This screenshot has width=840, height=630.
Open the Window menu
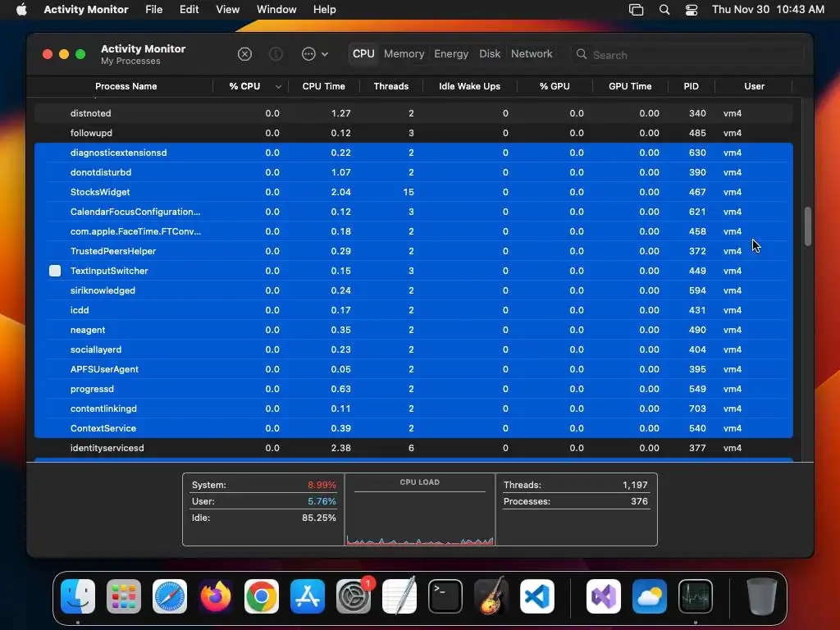(x=276, y=10)
